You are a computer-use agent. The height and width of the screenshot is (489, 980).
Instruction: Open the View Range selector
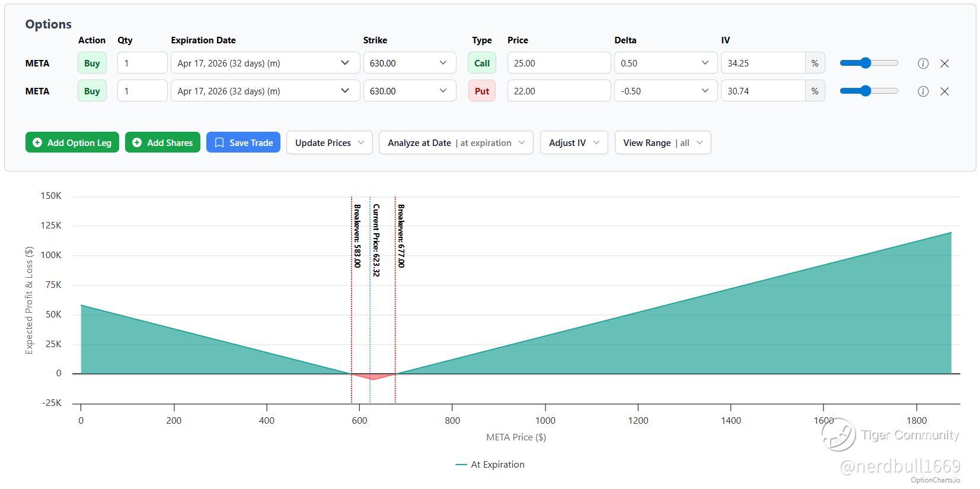click(x=662, y=143)
